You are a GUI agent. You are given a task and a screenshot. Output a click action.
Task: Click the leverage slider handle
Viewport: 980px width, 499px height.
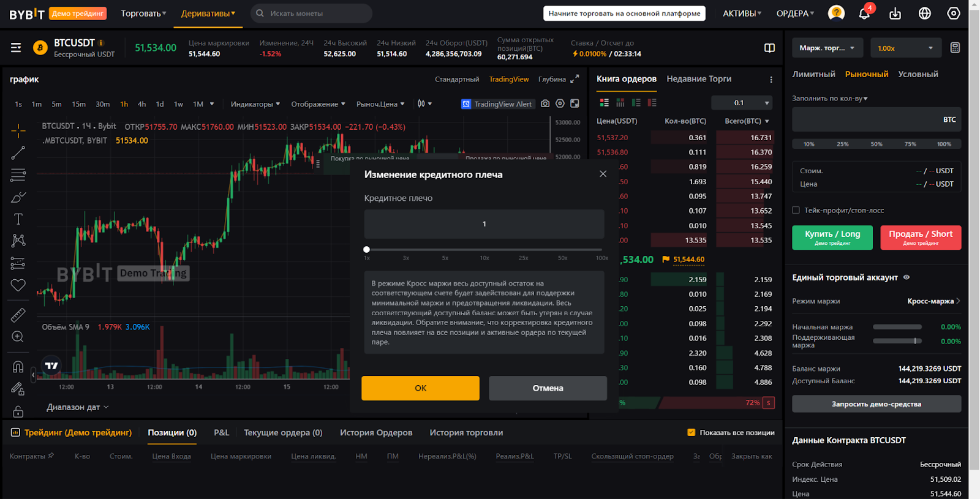click(x=366, y=249)
